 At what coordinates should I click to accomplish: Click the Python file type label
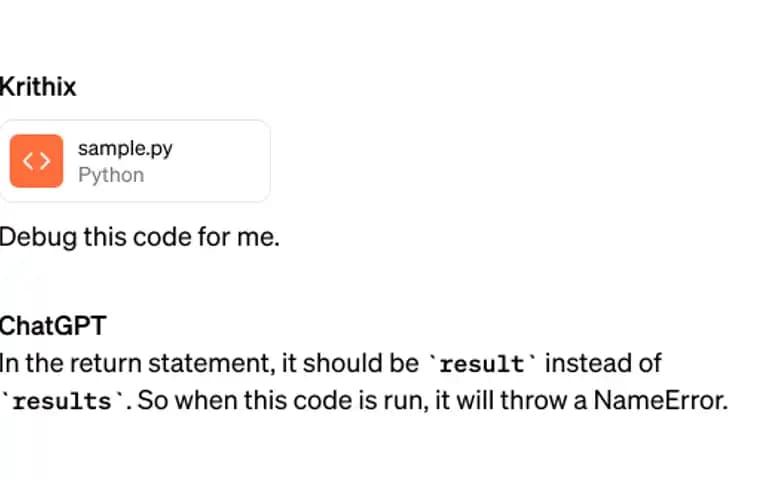click(111, 175)
